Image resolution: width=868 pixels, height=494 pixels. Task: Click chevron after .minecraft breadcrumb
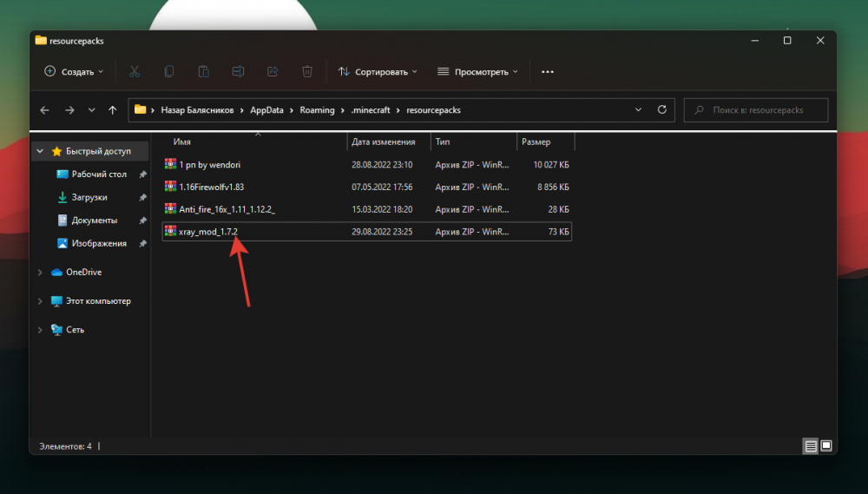tap(398, 110)
